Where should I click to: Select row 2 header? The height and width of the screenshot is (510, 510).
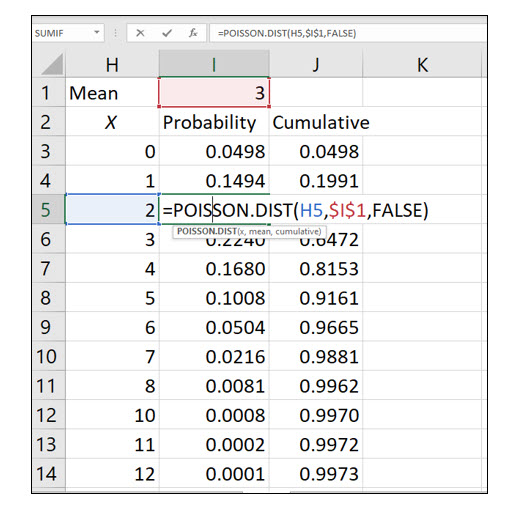[49, 122]
